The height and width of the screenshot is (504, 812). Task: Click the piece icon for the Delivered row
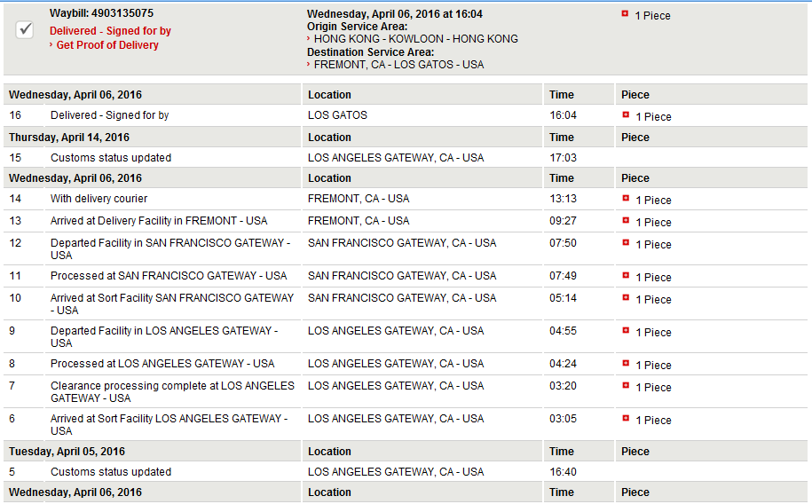[626, 115]
